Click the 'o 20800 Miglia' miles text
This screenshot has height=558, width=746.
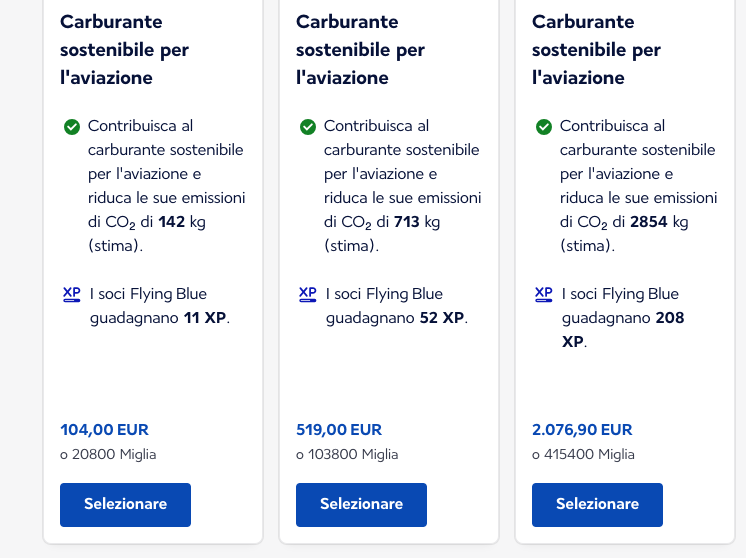point(108,454)
